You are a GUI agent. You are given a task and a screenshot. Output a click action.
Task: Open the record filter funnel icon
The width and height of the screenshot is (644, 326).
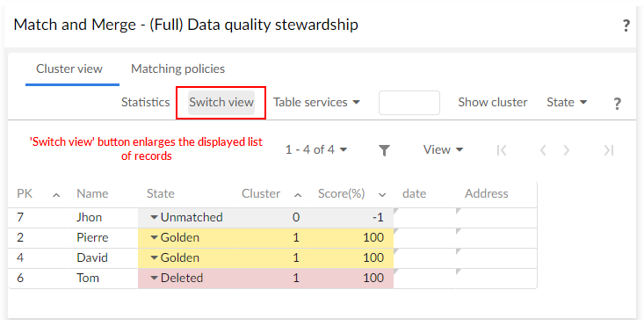(x=384, y=150)
